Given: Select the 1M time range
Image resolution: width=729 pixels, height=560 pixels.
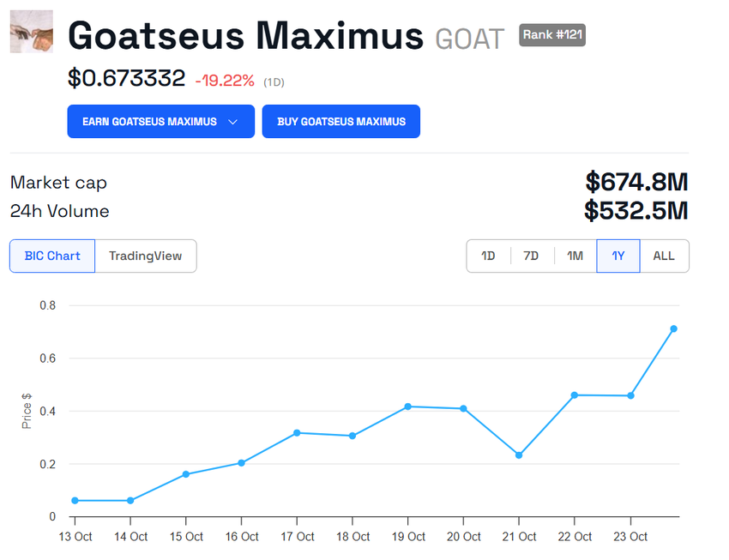Looking at the screenshot, I should click(x=575, y=256).
